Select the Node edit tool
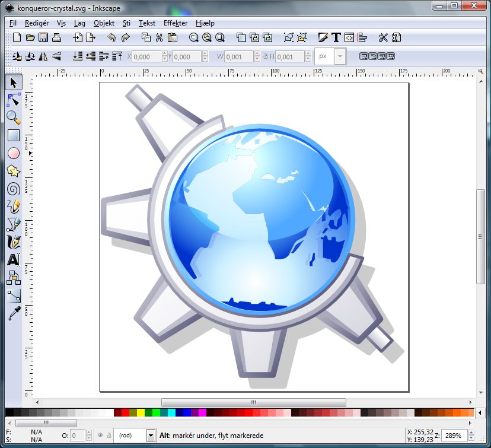Viewport: 491px width, 448px height. [x=14, y=99]
